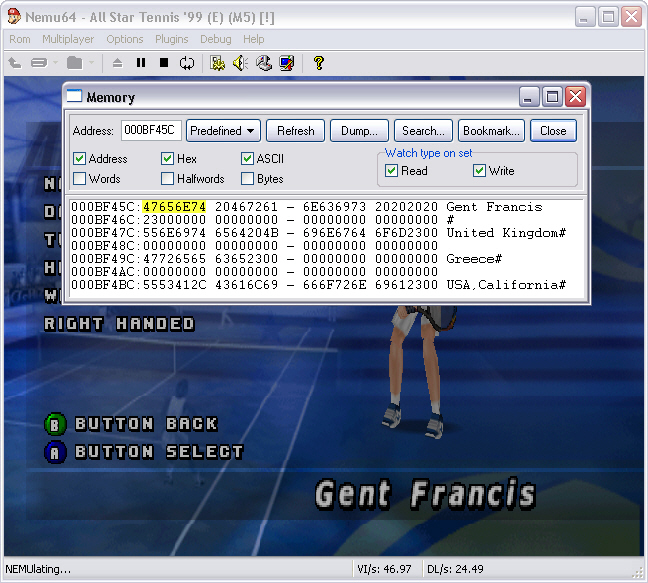Image resolution: width=648 pixels, height=583 pixels.
Task: Click the Close button in Memory window
Action: point(553,131)
